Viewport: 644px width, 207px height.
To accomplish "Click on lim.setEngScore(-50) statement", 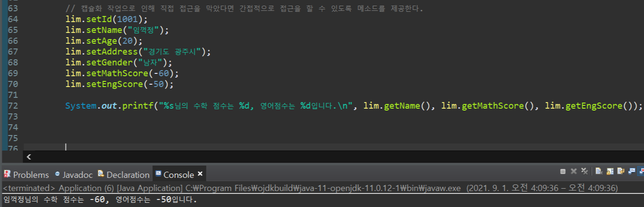I will pos(119,84).
